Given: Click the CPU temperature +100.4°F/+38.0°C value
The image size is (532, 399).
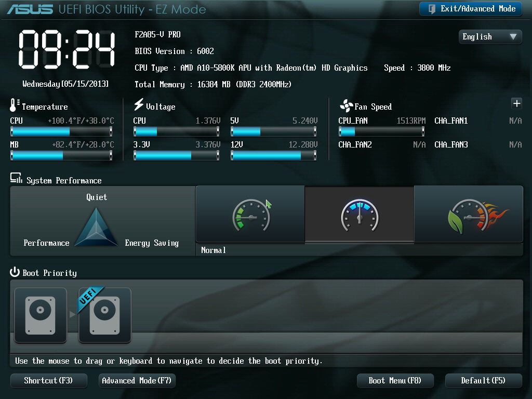Looking at the screenshot, I should pyautogui.click(x=81, y=121).
